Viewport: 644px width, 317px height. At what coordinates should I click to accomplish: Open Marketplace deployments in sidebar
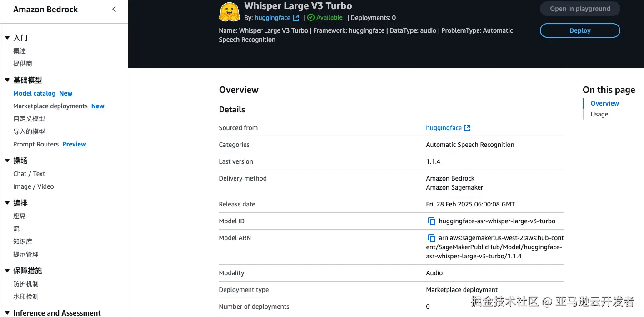click(x=50, y=106)
